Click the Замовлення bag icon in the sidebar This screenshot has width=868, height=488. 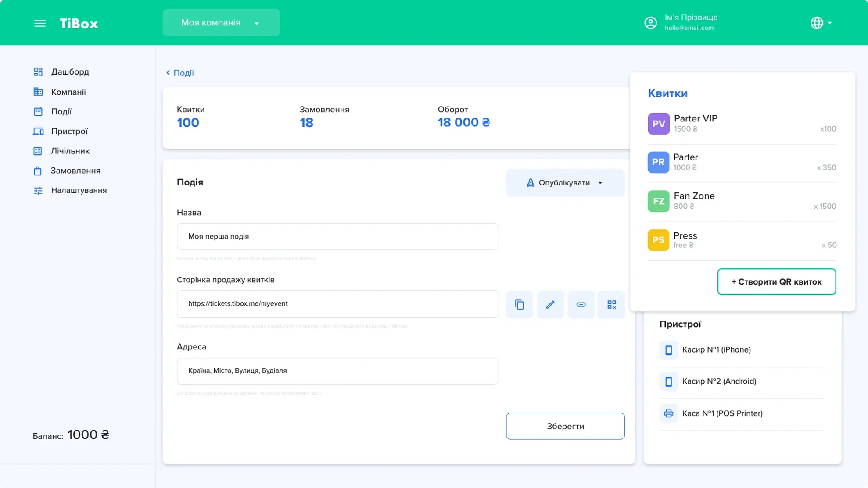coord(38,171)
